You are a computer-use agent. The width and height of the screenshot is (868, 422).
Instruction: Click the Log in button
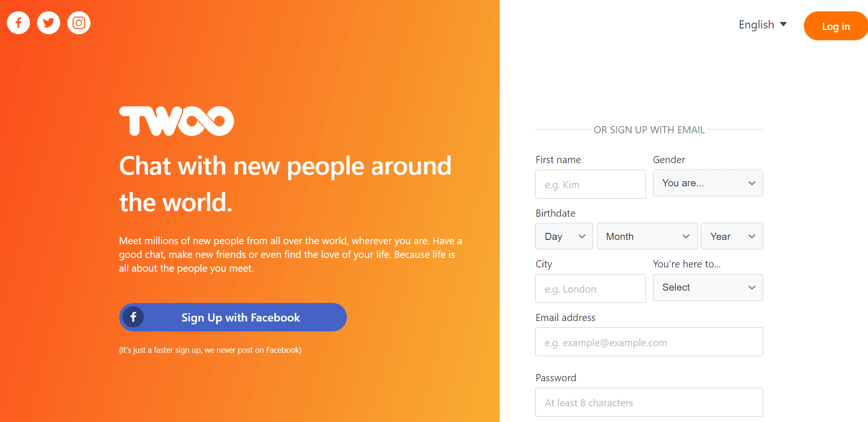tap(835, 26)
